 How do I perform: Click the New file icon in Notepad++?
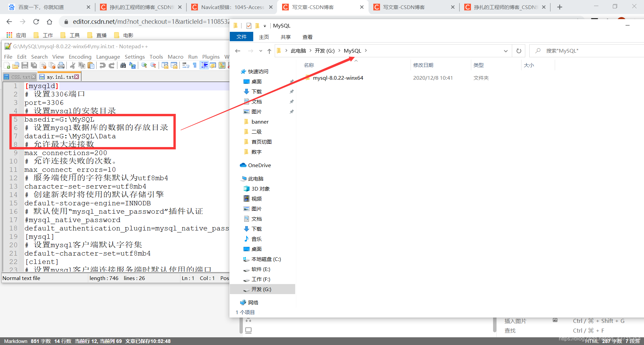7,66
